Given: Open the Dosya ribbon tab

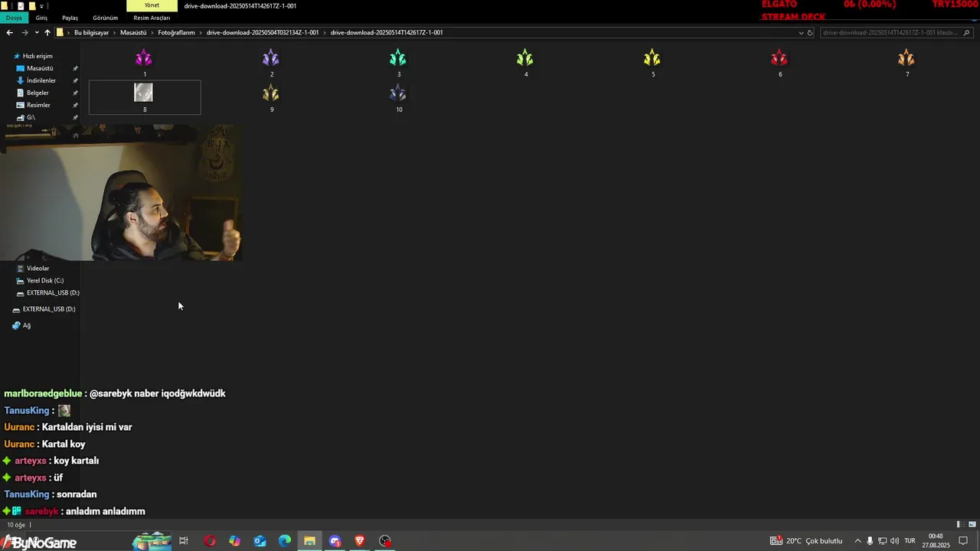Looking at the screenshot, I should [x=14, y=18].
